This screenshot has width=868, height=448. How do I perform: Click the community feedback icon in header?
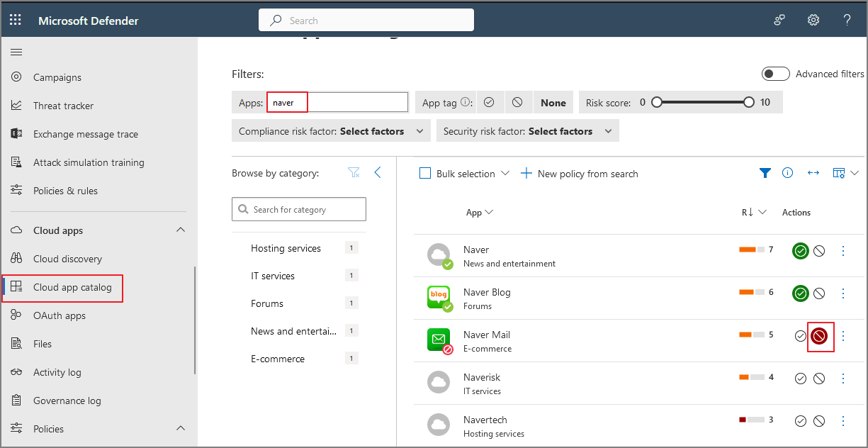click(779, 20)
